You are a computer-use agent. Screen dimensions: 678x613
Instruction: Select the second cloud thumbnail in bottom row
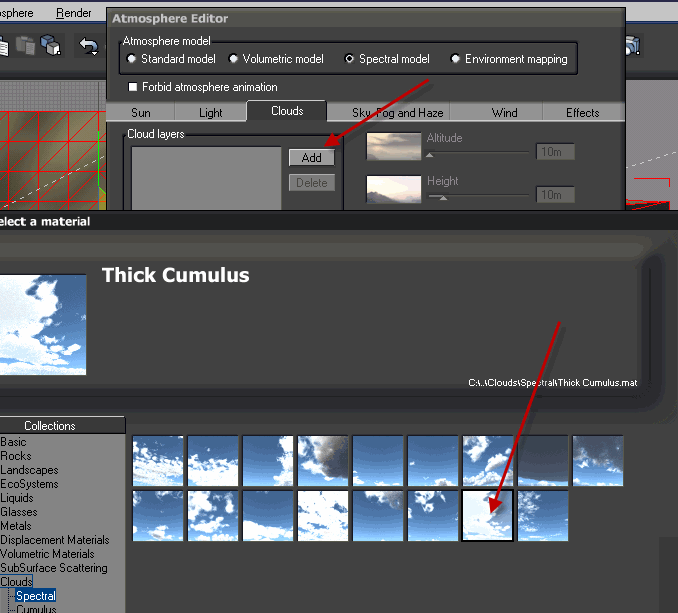click(213, 516)
